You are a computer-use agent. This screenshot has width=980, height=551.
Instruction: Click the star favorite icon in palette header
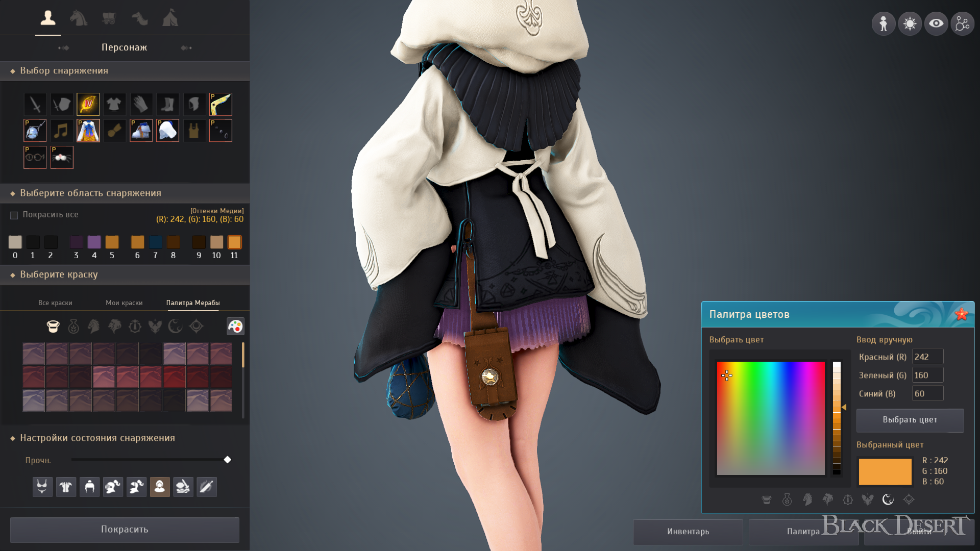(x=962, y=314)
